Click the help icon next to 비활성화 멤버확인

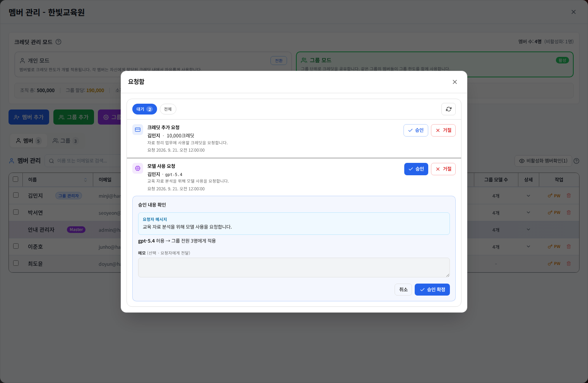pos(576,161)
